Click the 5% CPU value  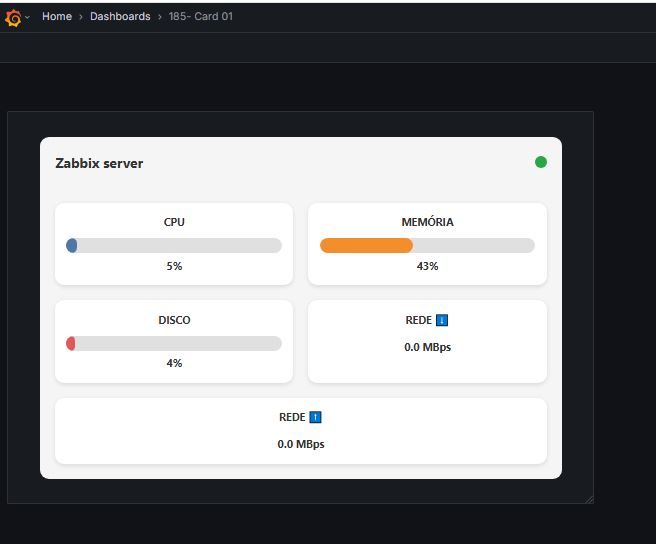[174, 266]
